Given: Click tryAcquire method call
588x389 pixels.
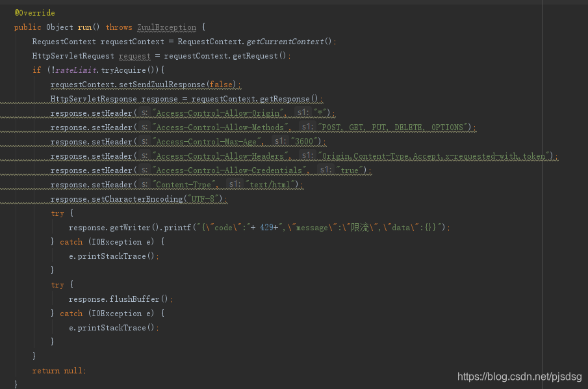Looking at the screenshot, I should click(123, 70).
